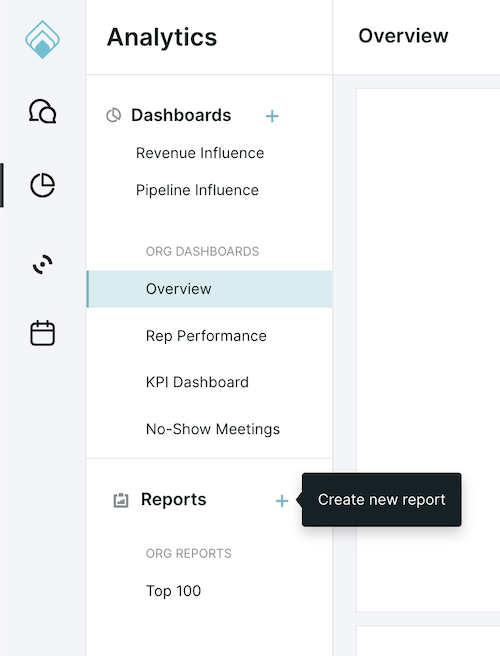
Task: Click the Dashboards section heading
Action: tap(181, 115)
